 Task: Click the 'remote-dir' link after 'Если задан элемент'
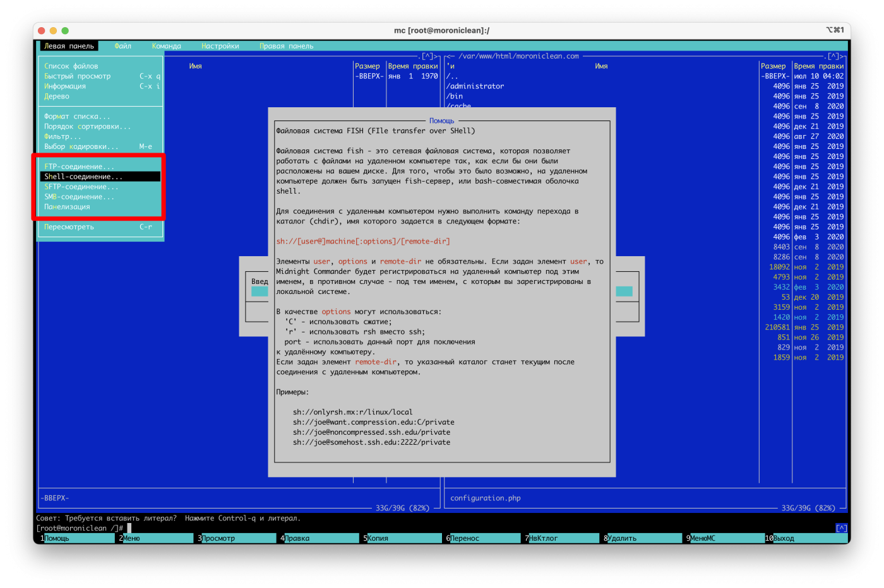tap(376, 362)
